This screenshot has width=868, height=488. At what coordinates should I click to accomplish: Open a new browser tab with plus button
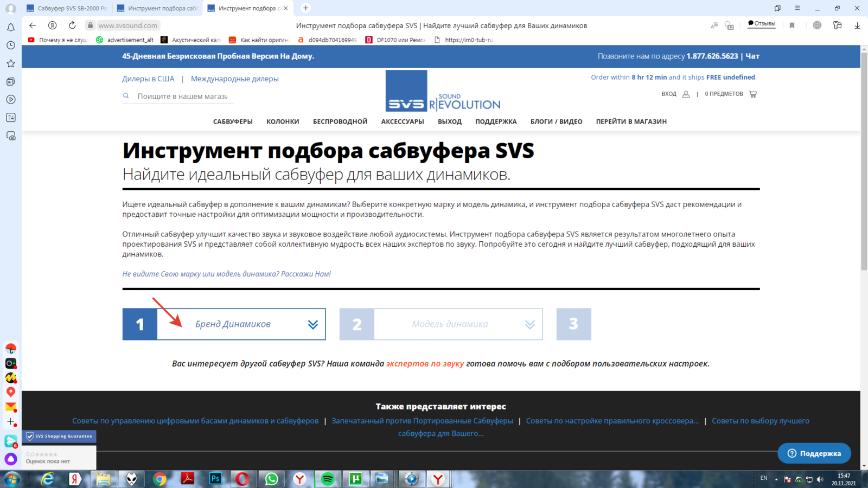pos(306,8)
